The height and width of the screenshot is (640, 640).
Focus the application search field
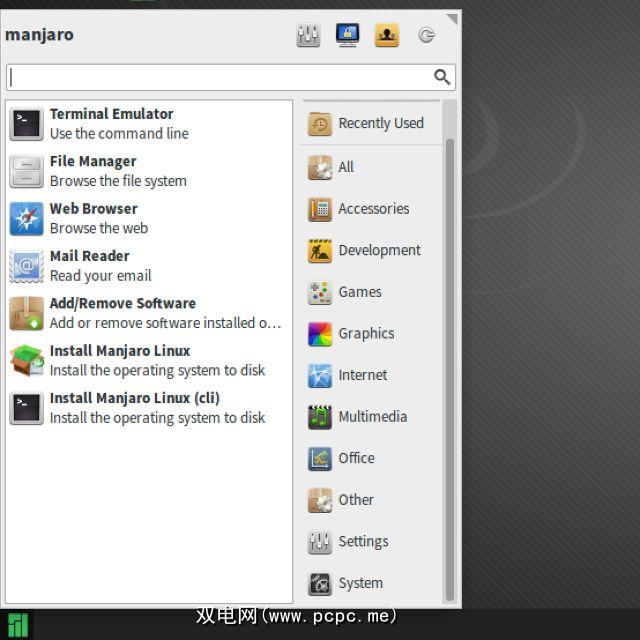[231, 77]
